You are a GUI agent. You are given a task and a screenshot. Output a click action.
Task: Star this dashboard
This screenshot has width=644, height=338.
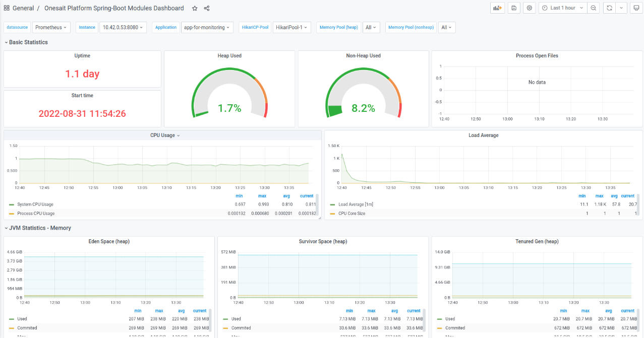tap(194, 8)
